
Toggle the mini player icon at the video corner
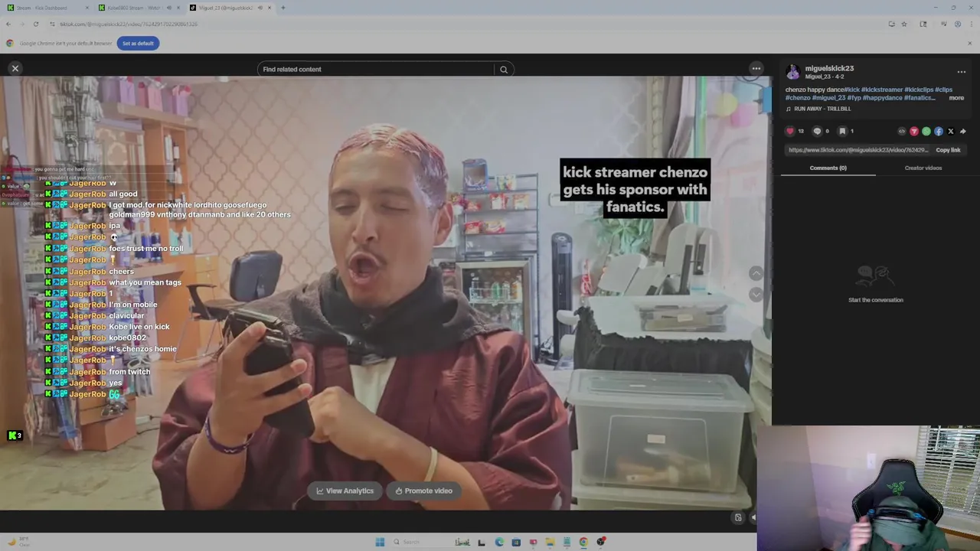[738, 517]
